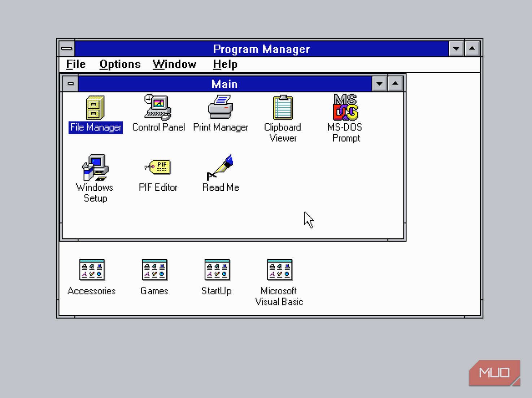Select the MS-DOS Prompt icon
532x398 pixels.
point(345,107)
